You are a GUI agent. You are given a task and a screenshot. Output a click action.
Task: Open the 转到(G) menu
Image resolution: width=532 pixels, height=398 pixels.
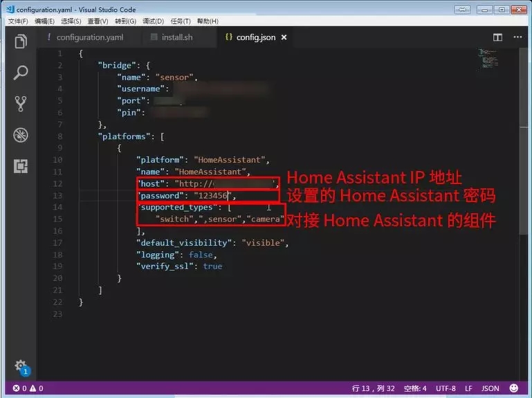pyautogui.click(x=125, y=21)
